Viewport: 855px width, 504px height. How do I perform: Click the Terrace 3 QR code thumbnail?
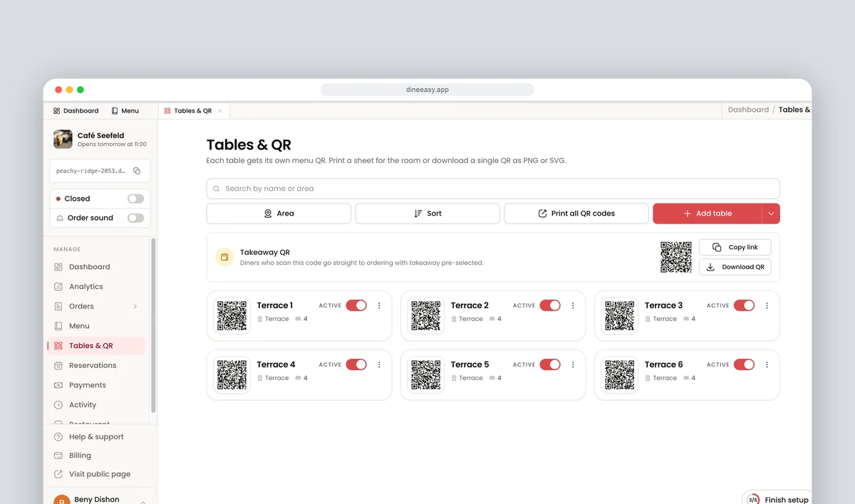point(619,315)
